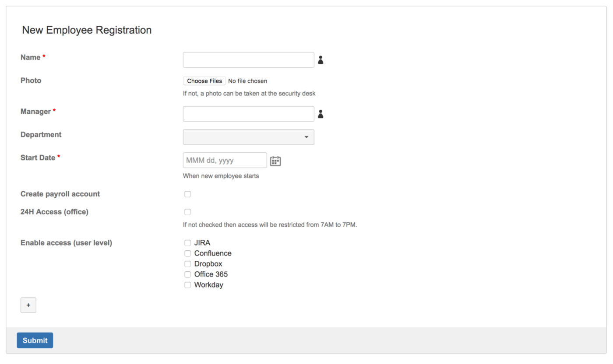Check the Workday access checkbox
Image resolution: width=613 pixels, height=364 pixels.
(x=187, y=285)
